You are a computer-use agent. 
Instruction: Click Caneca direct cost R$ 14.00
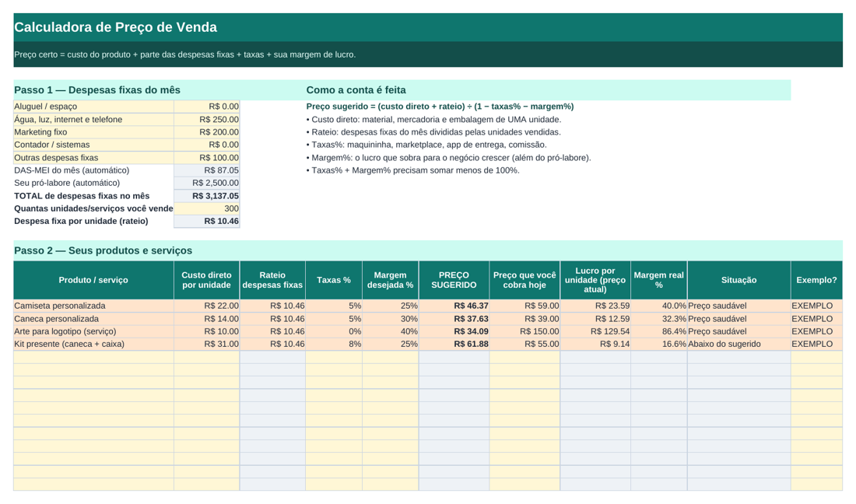click(206, 319)
